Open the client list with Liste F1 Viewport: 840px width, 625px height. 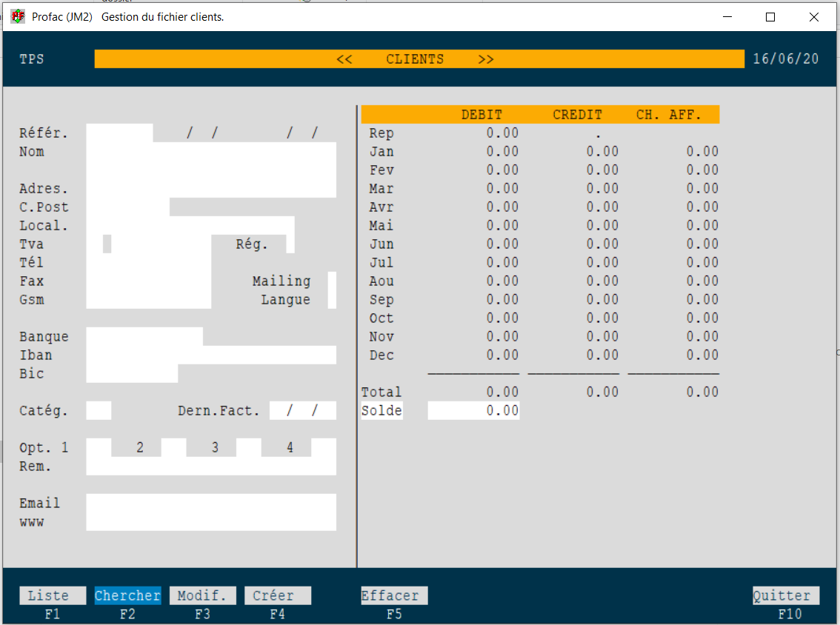[x=52, y=595]
